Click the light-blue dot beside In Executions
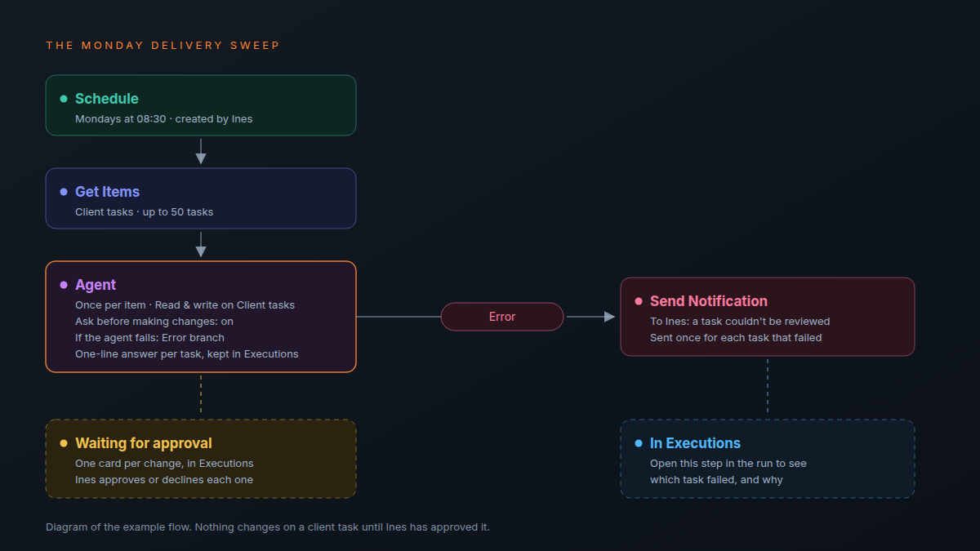 pos(639,443)
